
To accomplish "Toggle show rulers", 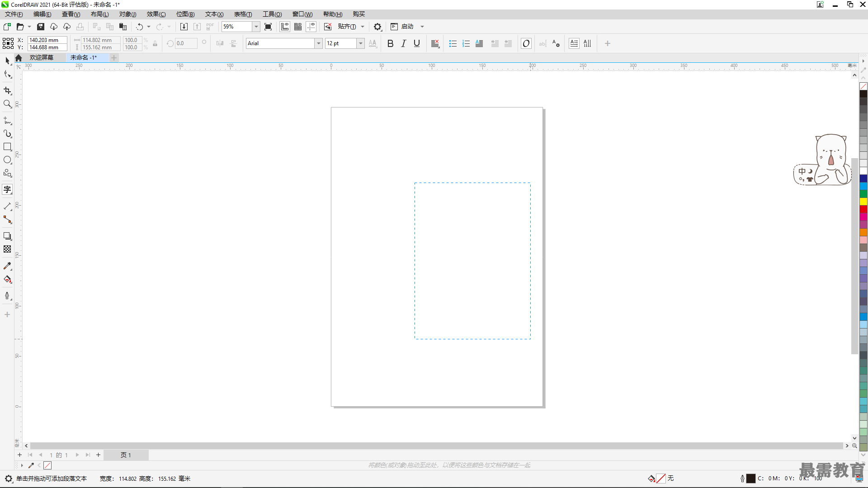I will tap(285, 27).
